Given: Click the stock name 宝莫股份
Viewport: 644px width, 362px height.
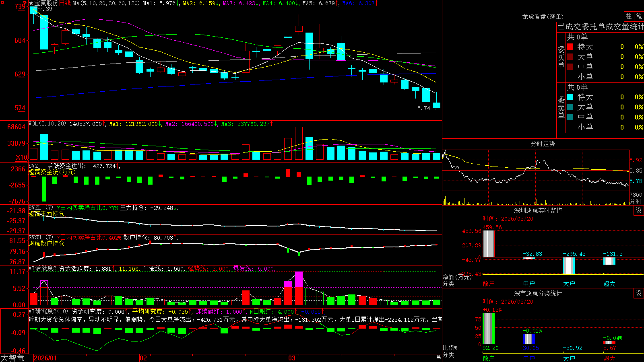Looking at the screenshot, I should [46, 3].
